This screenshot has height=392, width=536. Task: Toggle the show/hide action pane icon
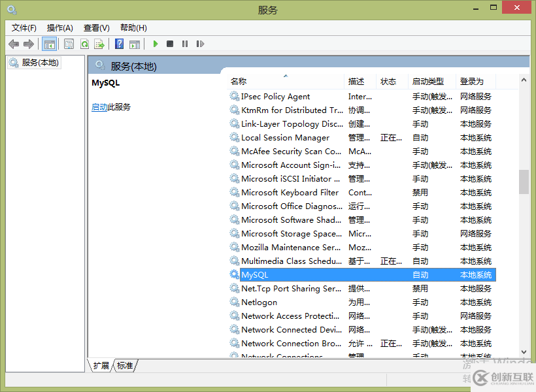click(x=135, y=44)
